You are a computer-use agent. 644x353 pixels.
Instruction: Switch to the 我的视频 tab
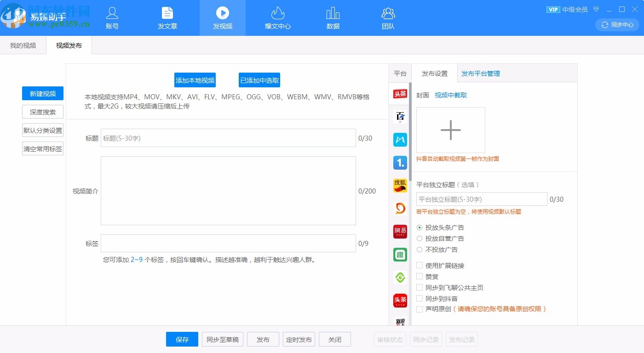coord(23,45)
